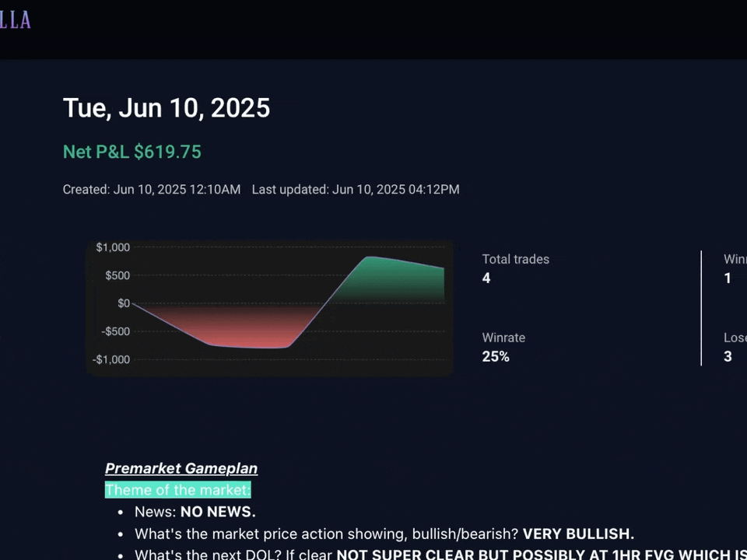Click the -$1,000 y-axis label
The width and height of the screenshot is (747, 560).
tap(111, 359)
